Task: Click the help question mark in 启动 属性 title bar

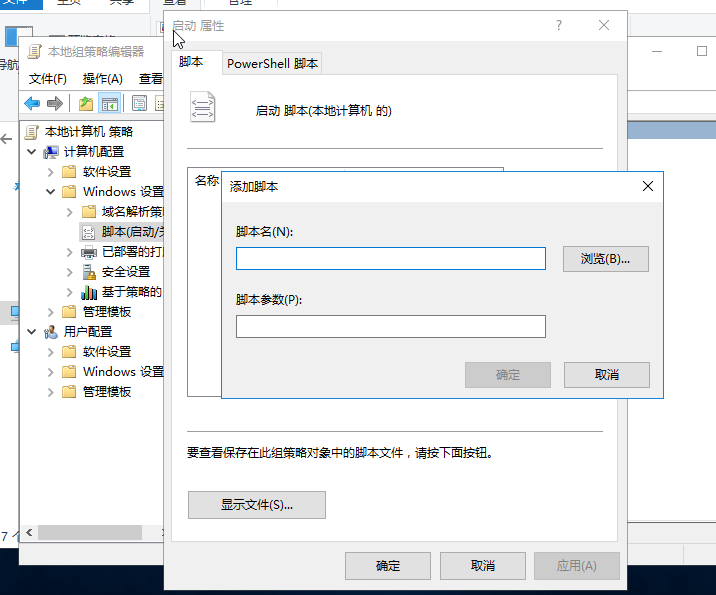Action: click(x=558, y=26)
